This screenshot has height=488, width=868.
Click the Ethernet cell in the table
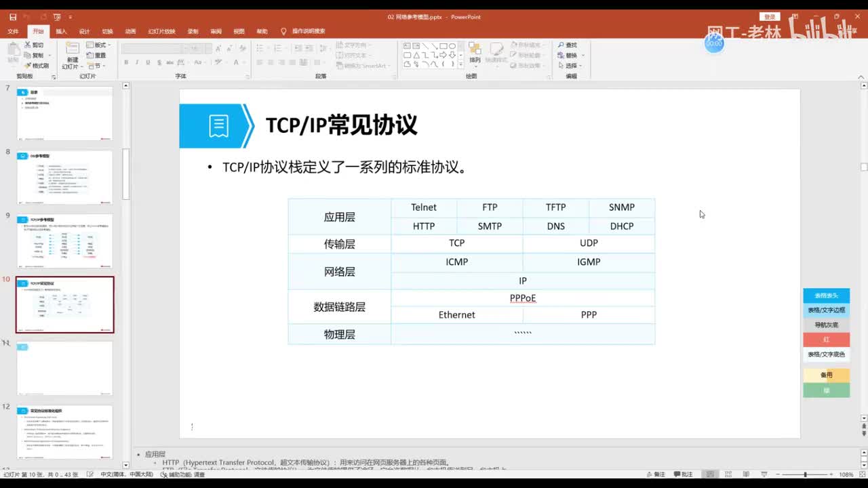point(456,315)
